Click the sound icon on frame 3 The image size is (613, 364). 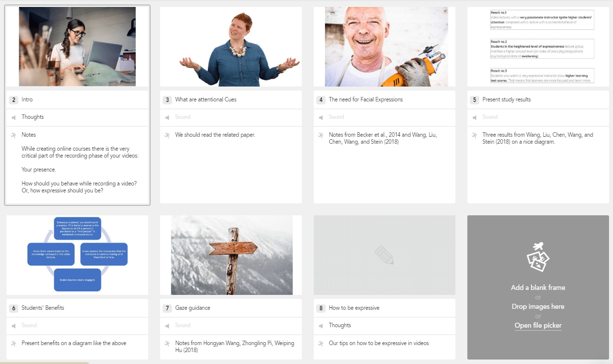coord(167,117)
